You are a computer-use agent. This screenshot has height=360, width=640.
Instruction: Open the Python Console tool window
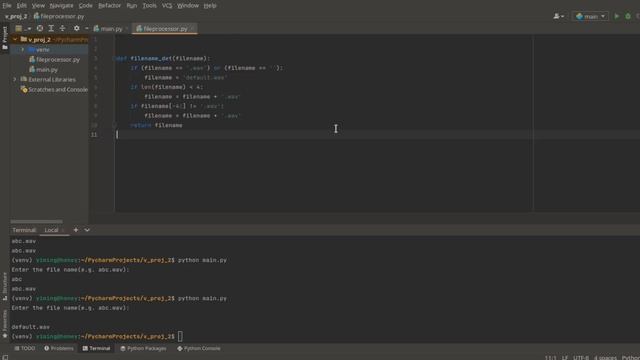point(199,349)
